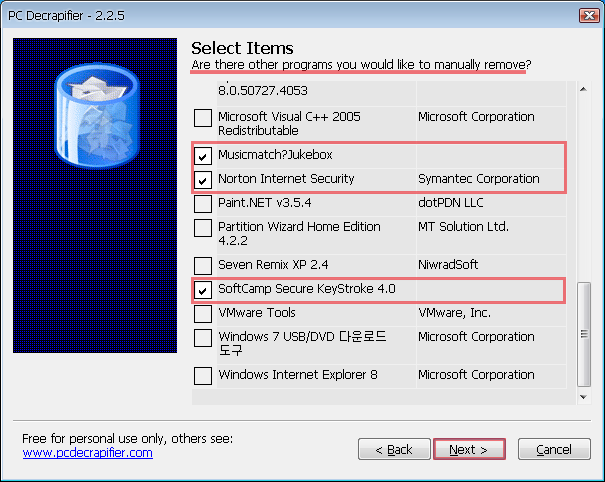Image resolution: width=605 pixels, height=482 pixels.
Task: Select the Paint.NET v3.5.4 name
Action: pyautogui.click(x=265, y=203)
